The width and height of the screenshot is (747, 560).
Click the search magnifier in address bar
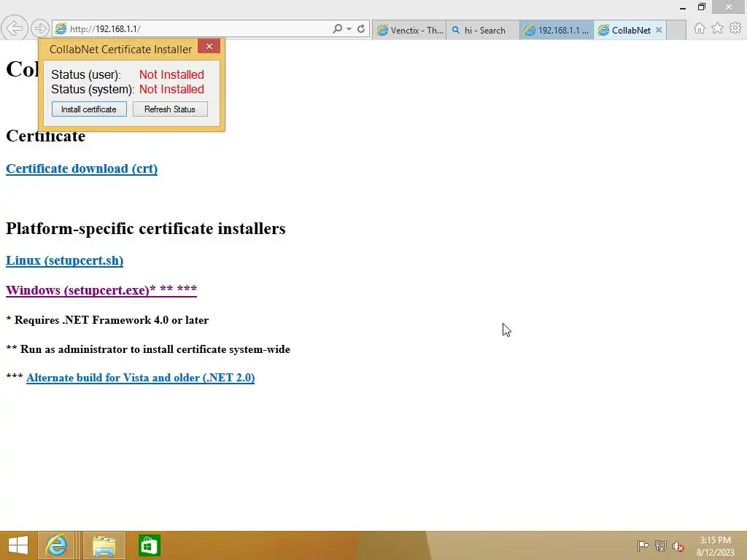click(337, 28)
